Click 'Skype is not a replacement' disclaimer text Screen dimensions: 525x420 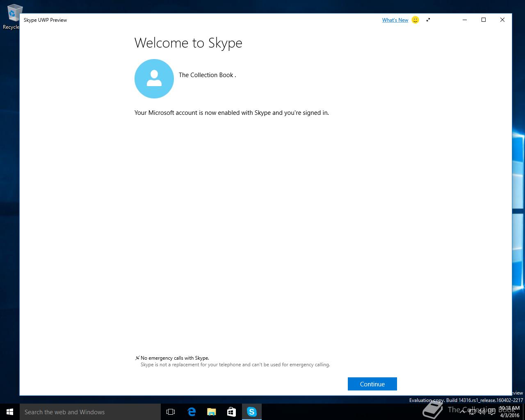coord(235,365)
